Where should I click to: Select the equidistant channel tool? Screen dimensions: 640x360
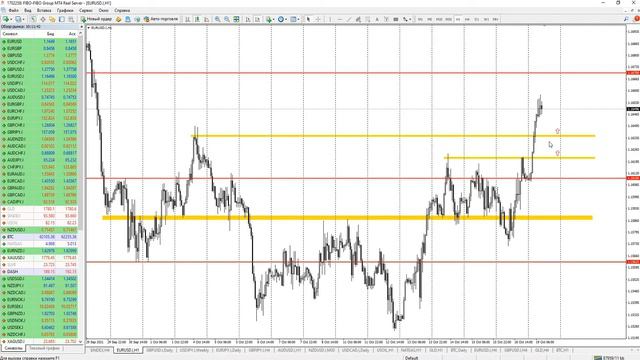pos(358,19)
